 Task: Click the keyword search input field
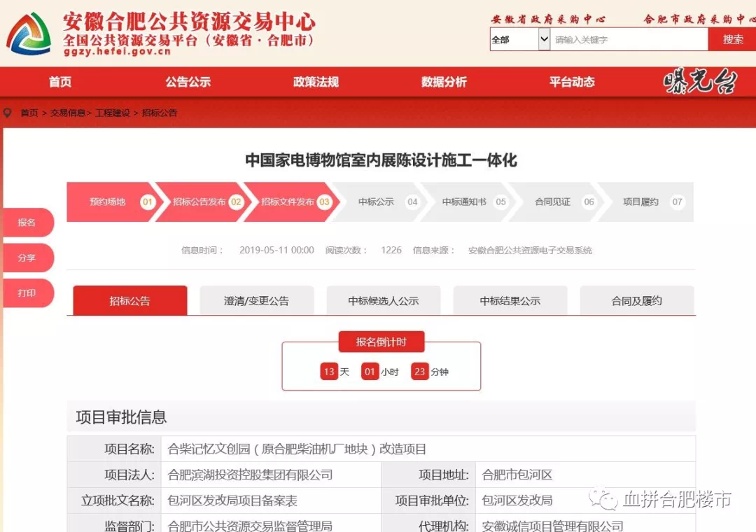click(x=629, y=40)
